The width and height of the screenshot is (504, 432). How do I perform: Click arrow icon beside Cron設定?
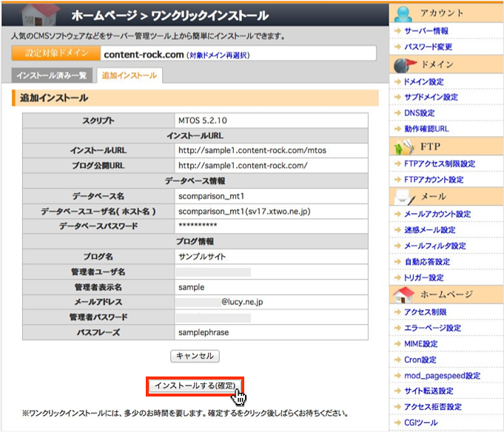pyautogui.click(x=397, y=360)
